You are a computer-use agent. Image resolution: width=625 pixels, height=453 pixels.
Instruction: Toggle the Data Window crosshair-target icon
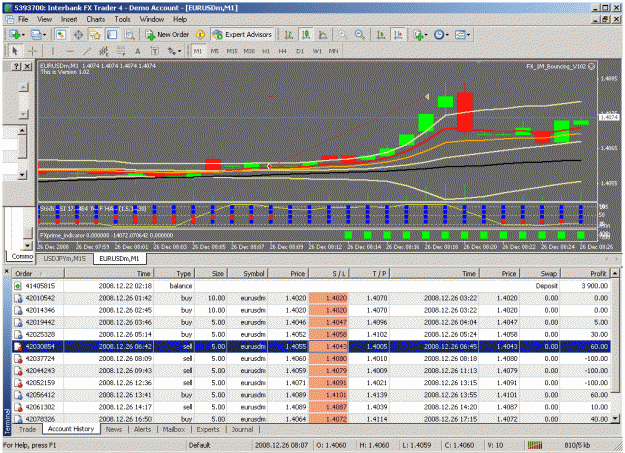(x=78, y=35)
